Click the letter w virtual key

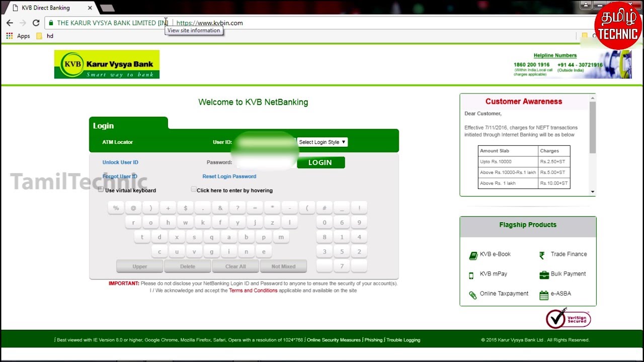coord(185,223)
